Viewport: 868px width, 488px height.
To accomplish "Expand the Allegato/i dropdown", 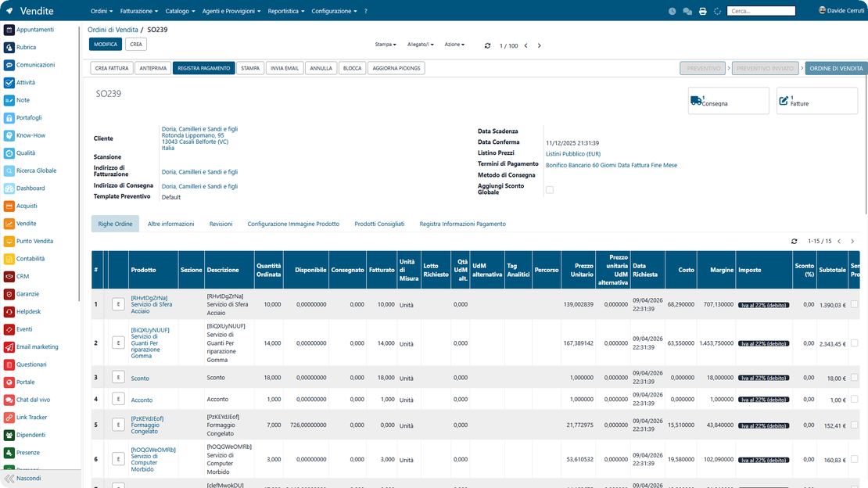I will coord(420,45).
